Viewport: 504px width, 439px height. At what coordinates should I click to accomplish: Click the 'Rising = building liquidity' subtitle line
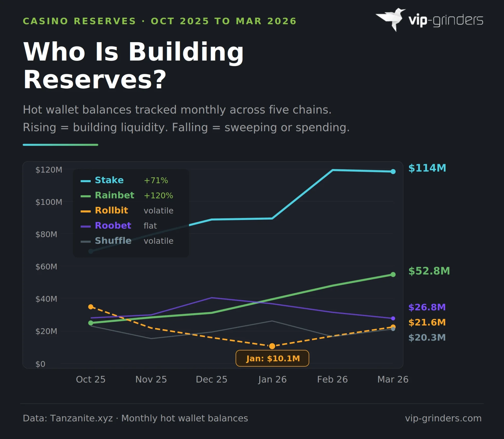[x=186, y=127]
